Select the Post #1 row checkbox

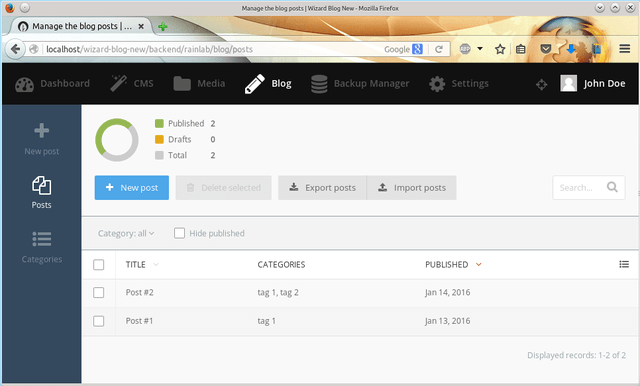[x=98, y=321]
